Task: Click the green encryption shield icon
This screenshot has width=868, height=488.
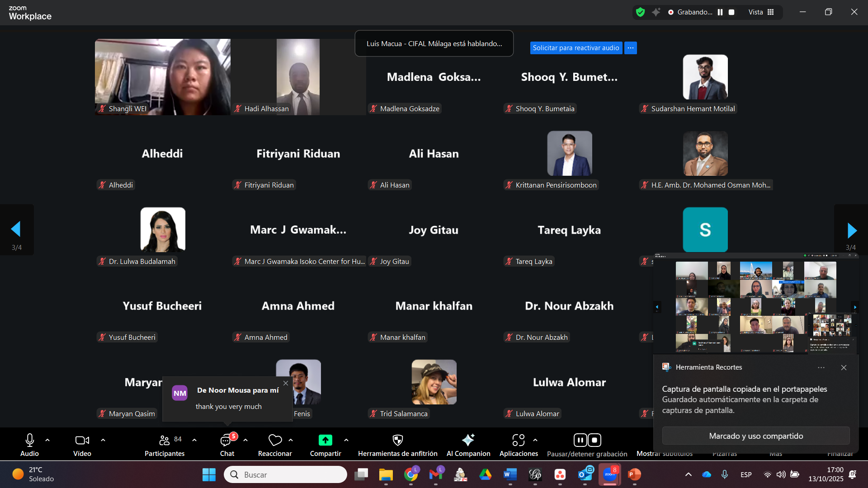Action: (x=640, y=12)
